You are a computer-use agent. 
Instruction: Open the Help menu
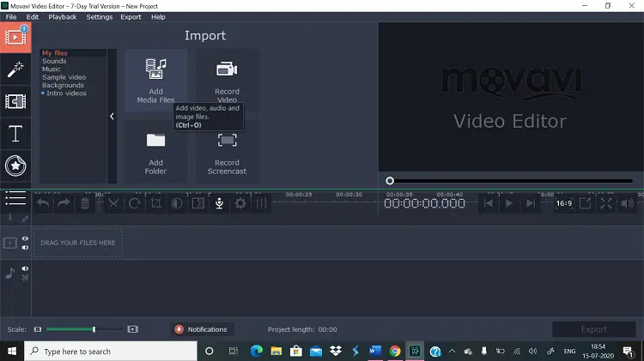point(158,17)
